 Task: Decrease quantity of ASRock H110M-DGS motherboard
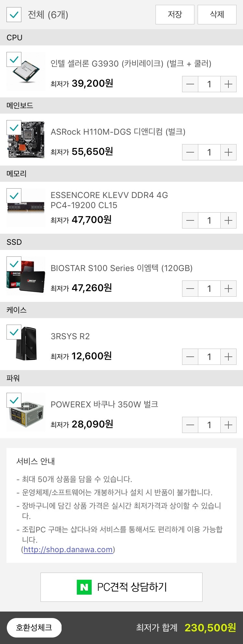190,152
